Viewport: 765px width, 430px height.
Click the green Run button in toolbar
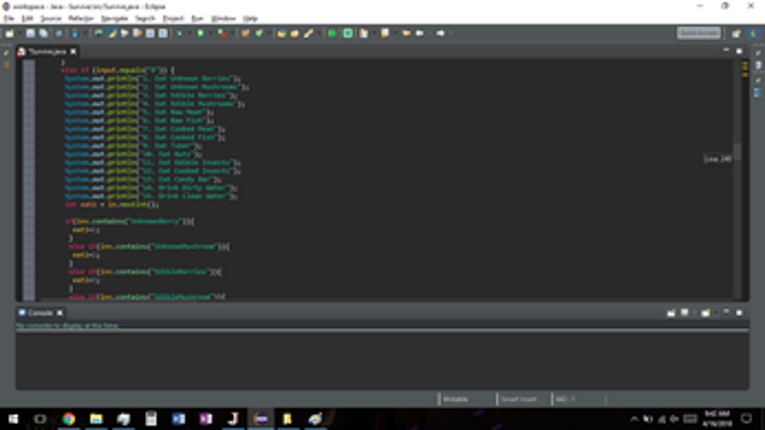pyautogui.click(x=201, y=33)
